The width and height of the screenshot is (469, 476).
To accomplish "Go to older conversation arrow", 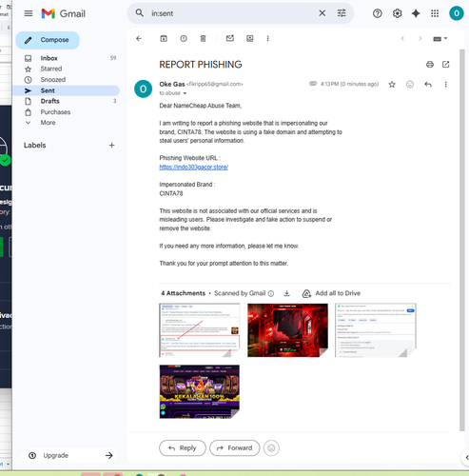I will (420, 38).
